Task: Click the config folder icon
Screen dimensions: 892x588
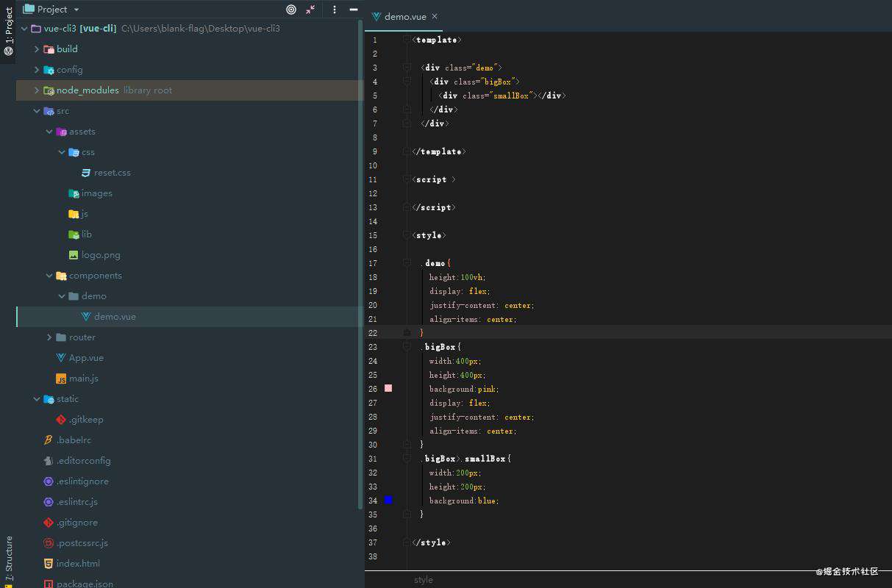Action: click(49, 70)
